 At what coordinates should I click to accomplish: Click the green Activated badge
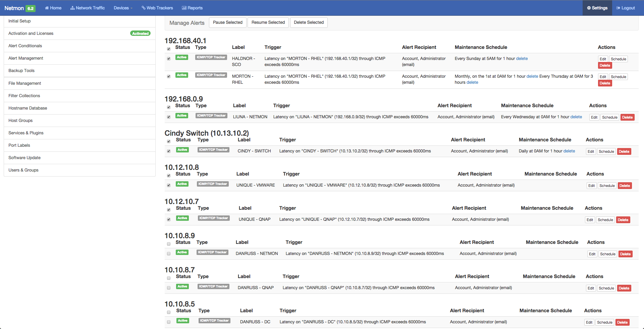click(140, 34)
